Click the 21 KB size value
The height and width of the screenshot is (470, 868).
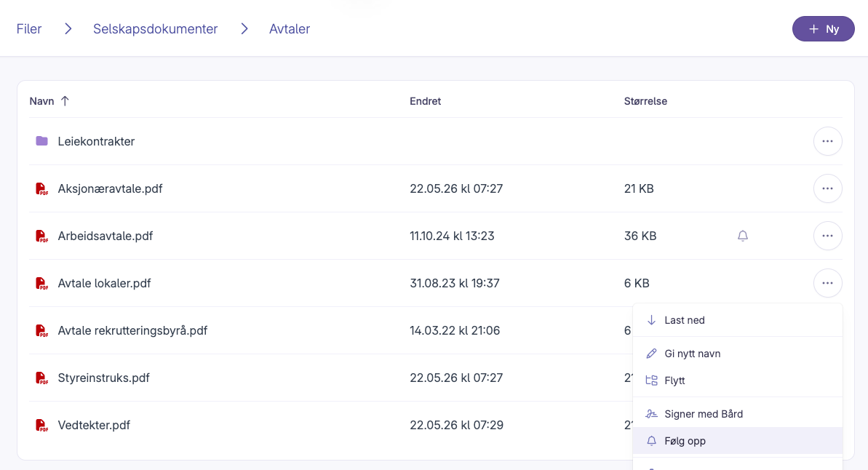639,188
